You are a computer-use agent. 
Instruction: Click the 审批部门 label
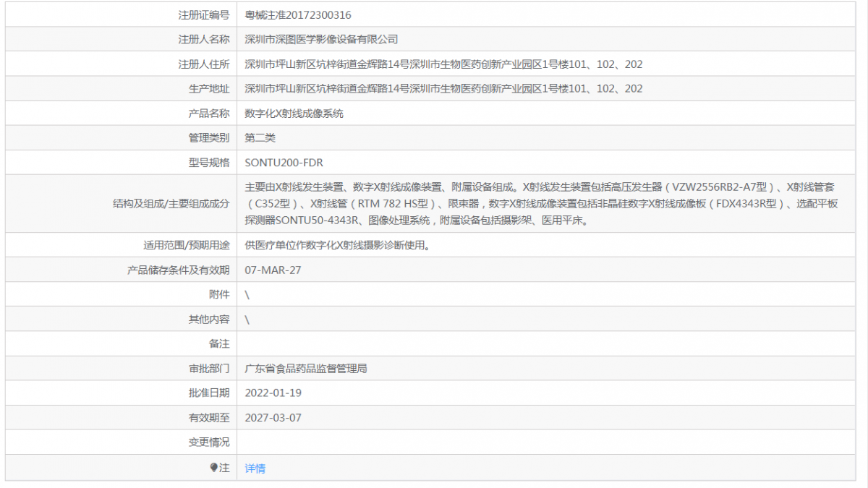pyautogui.click(x=209, y=369)
